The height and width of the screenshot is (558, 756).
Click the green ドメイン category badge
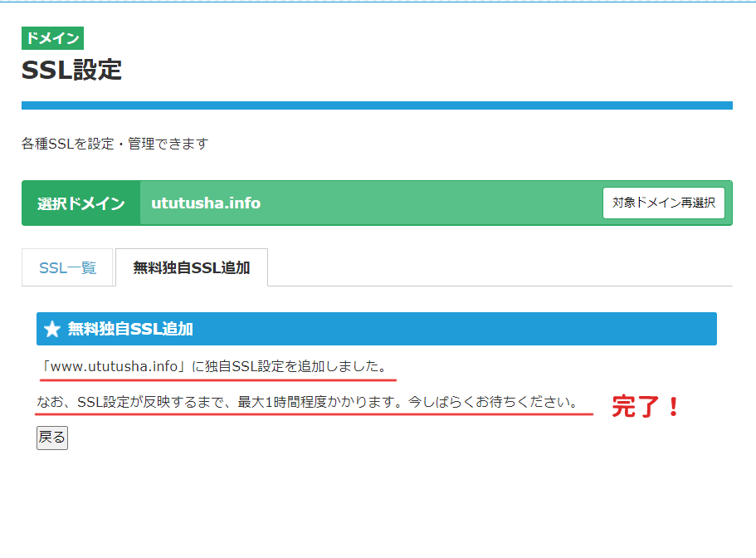coord(52,38)
